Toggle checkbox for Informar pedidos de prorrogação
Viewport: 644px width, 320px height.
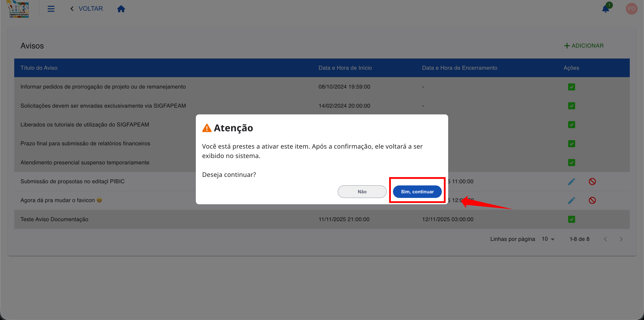pos(571,87)
